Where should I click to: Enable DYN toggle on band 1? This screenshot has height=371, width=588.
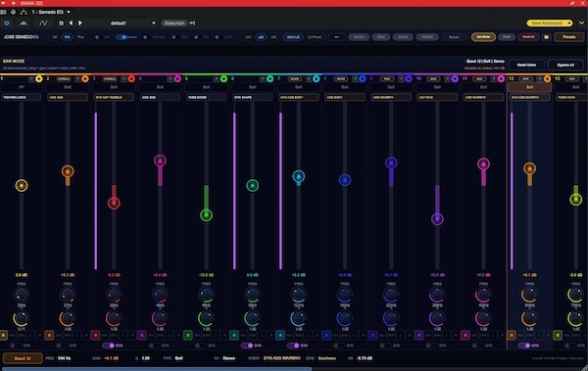pyautogui.click(x=16, y=346)
